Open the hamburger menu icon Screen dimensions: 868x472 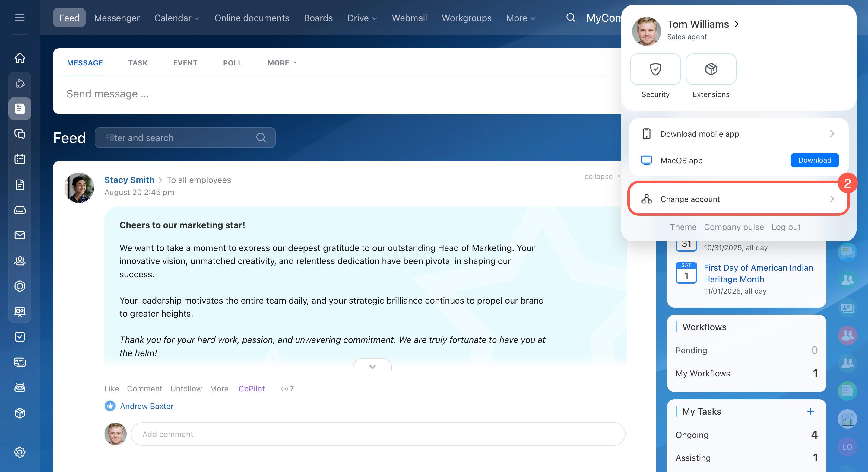tap(20, 18)
